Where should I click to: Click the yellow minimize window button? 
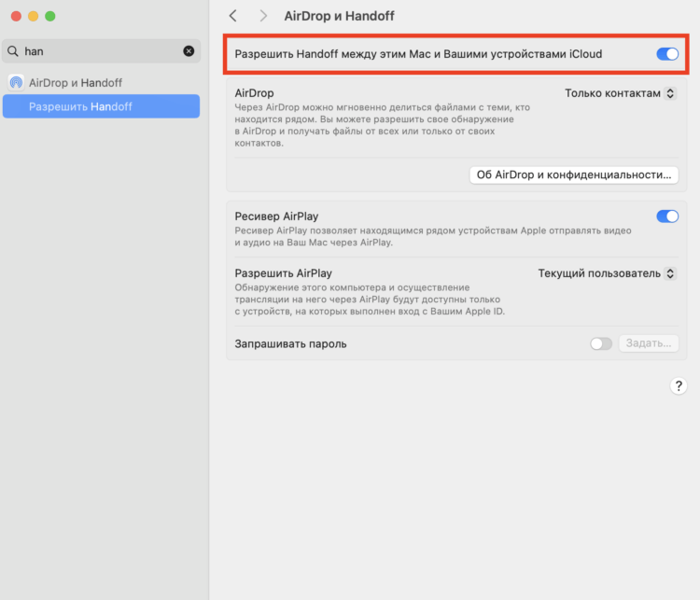[x=33, y=16]
